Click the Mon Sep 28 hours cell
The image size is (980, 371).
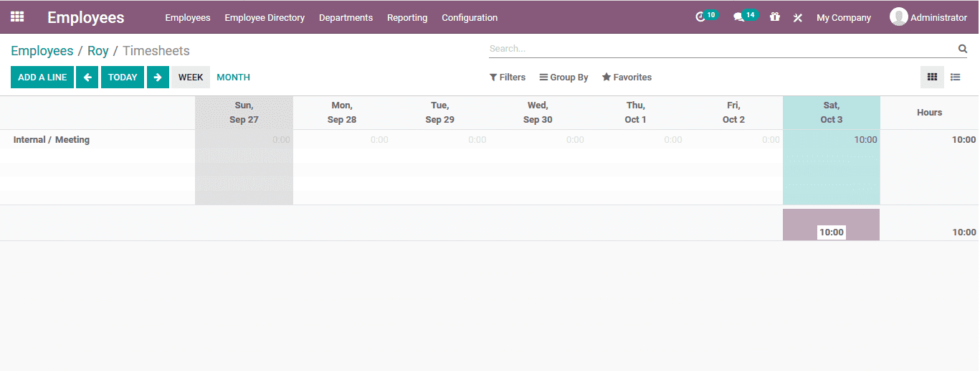point(342,140)
